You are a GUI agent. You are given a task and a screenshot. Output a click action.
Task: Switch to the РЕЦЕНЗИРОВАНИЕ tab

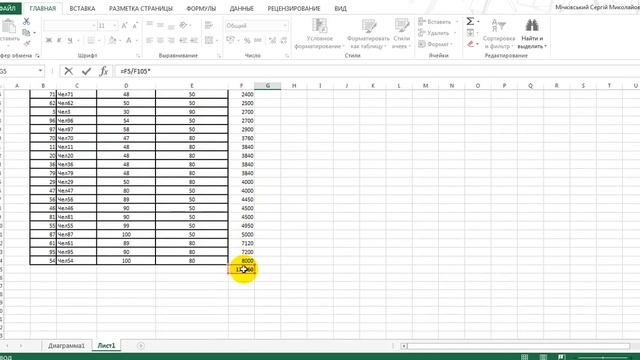coord(294,9)
